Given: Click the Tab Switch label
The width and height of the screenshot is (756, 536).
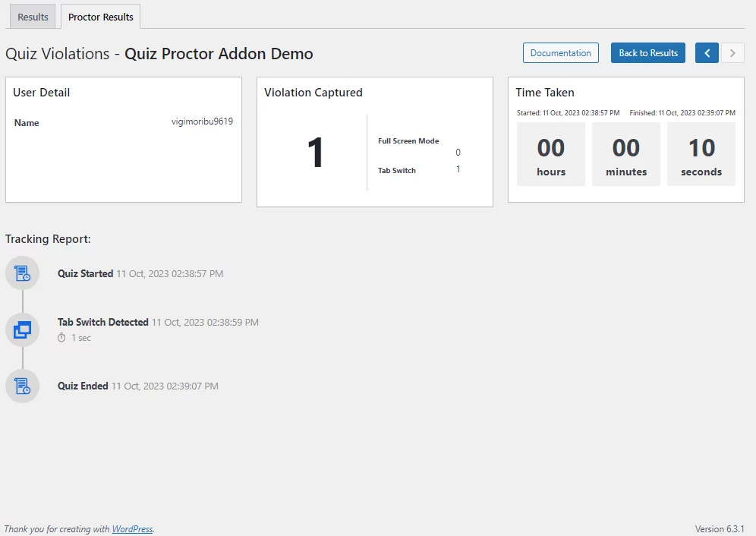Looking at the screenshot, I should [x=397, y=170].
